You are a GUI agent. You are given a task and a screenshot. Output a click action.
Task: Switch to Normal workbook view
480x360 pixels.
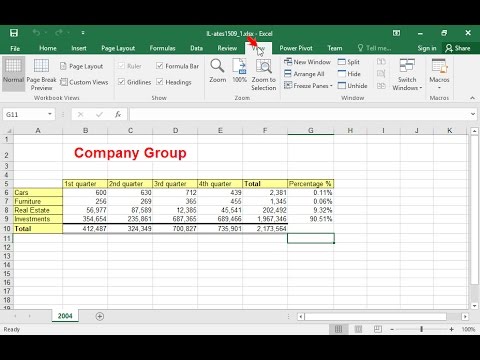click(x=13, y=74)
